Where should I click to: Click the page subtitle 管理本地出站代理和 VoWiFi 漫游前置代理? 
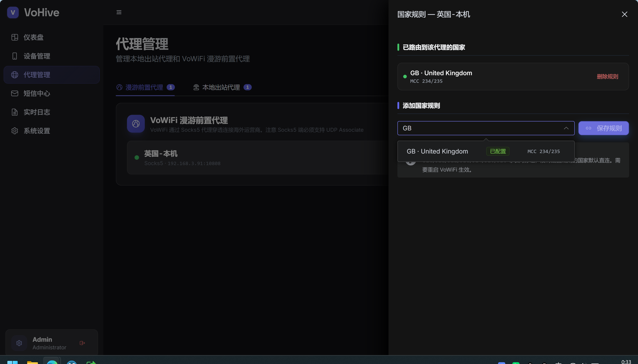tap(183, 59)
